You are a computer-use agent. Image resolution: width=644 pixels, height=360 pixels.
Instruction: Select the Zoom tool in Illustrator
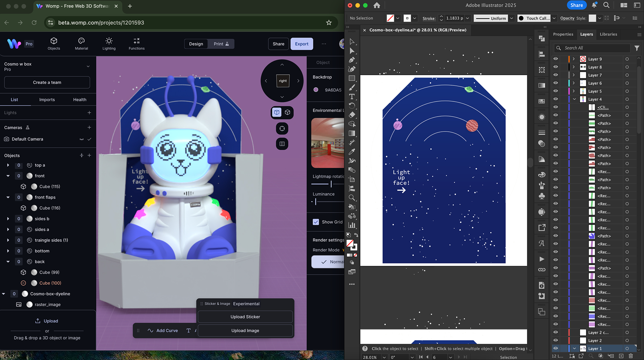coord(352,198)
